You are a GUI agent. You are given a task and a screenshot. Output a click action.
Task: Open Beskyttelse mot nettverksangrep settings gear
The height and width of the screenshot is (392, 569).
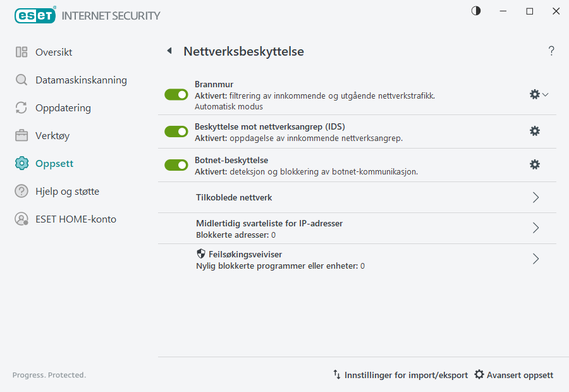pos(535,131)
